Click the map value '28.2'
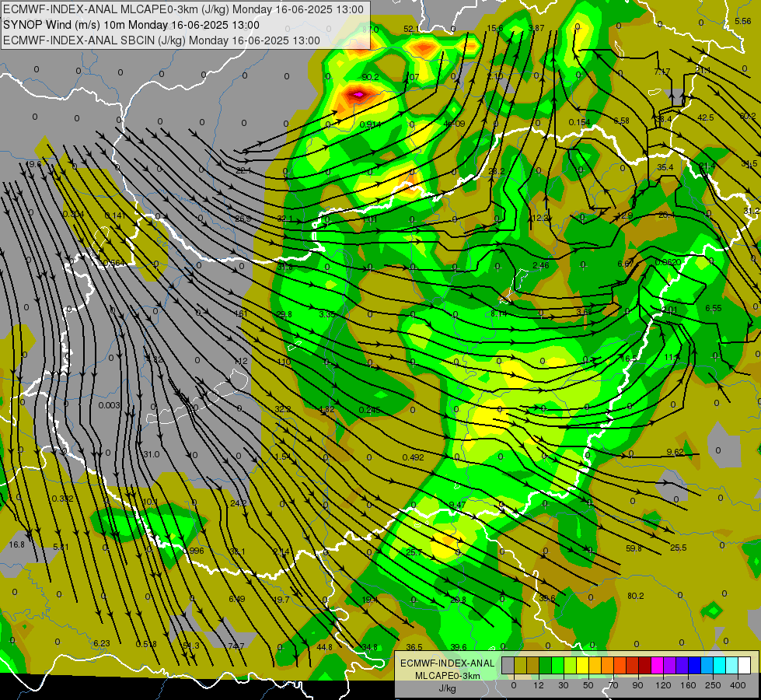This screenshot has width=761, height=700. 497,171
